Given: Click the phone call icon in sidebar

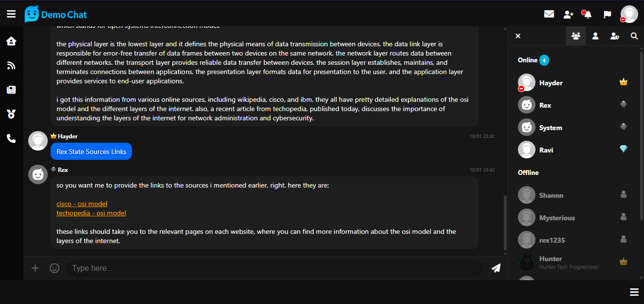Looking at the screenshot, I should pos(11,138).
